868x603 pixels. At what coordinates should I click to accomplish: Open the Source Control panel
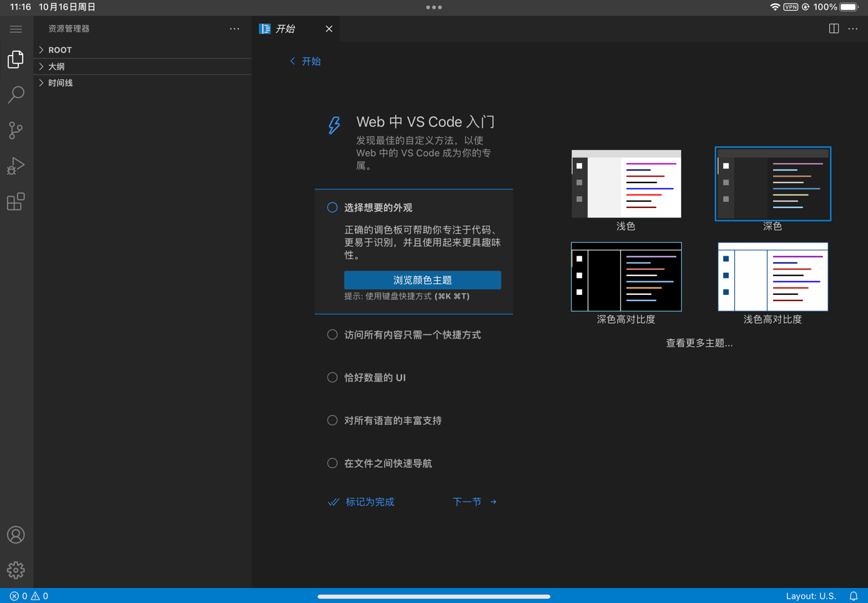(16, 130)
